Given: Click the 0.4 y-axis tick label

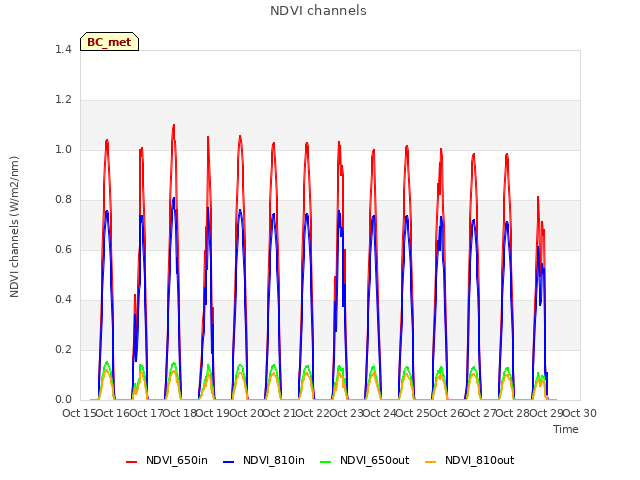Looking at the screenshot, I should [63, 299].
